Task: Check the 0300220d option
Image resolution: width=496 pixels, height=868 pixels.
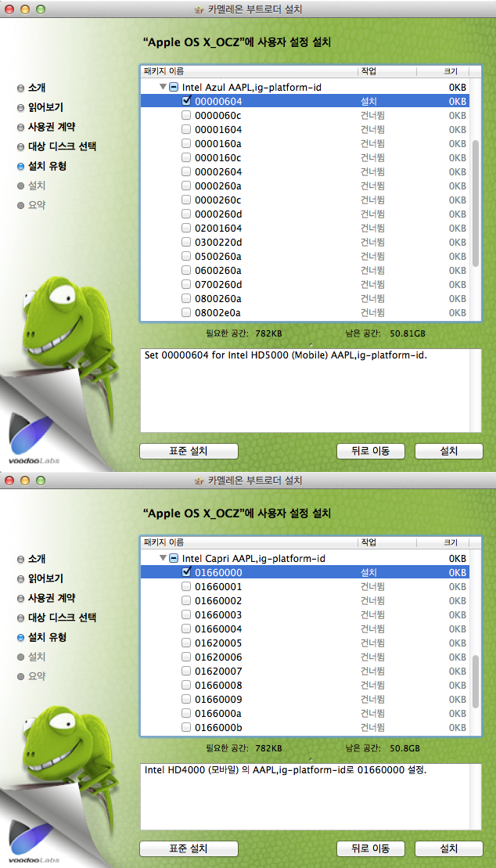Action: pyautogui.click(x=186, y=242)
